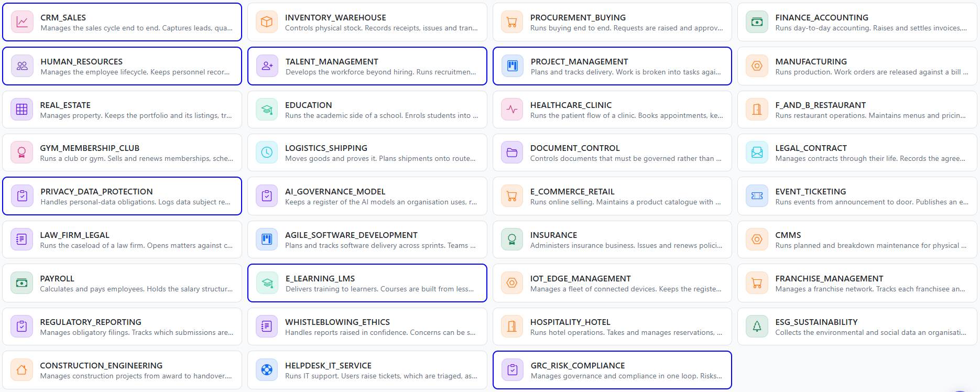This screenshot has height=392, width=980.
Task: Click the IOT_EDGE_MANAGEMENT description text
Action: coord(626,289)
